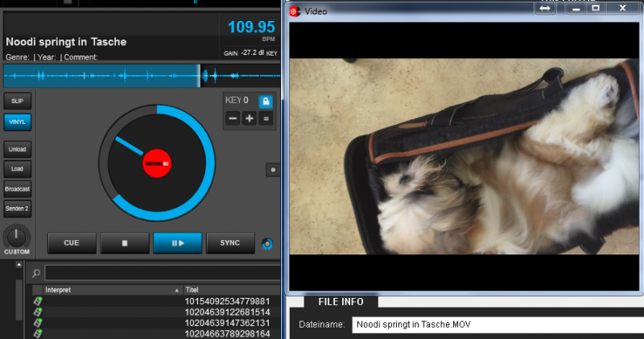The width and height of the screenshot is (644, 339).
Task: Click the Genre/Year/Comment info line
Action: click(x=52, y=57)
